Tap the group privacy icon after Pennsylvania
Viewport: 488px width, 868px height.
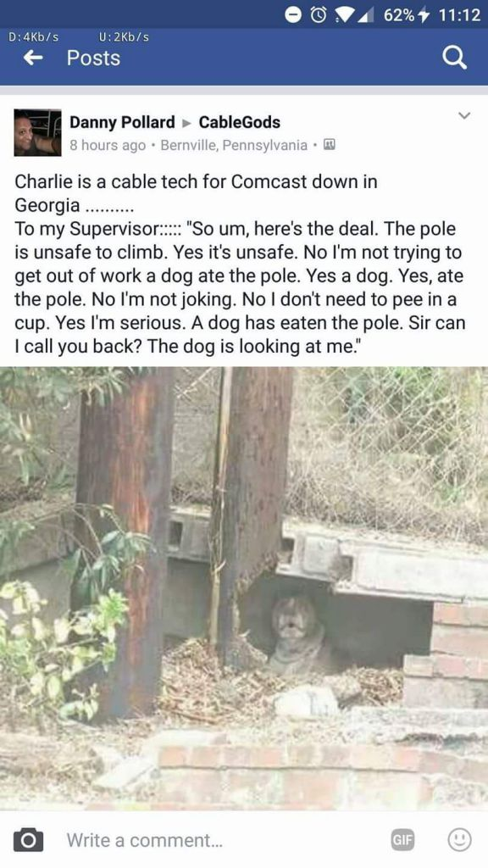pos(330,145)
